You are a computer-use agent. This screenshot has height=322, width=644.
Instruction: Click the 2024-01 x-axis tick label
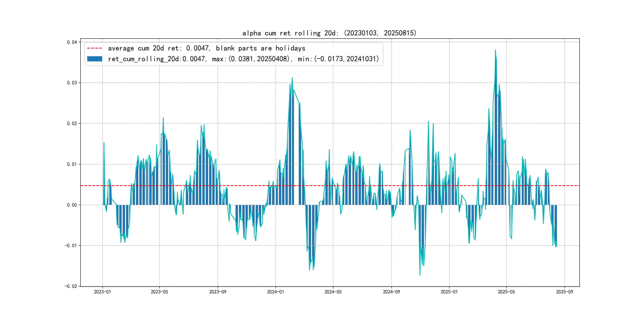tap(275, 292)
